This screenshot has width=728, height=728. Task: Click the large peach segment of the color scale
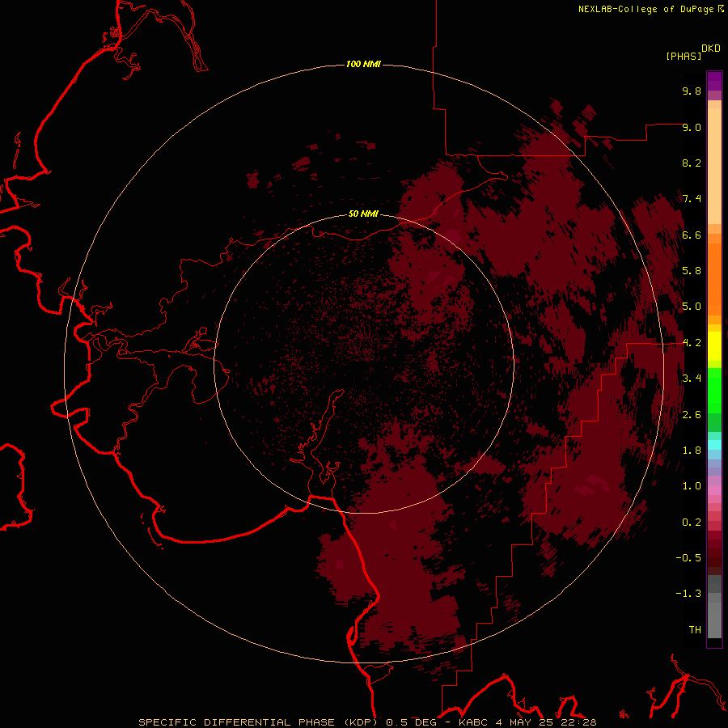tap(714, 166)
